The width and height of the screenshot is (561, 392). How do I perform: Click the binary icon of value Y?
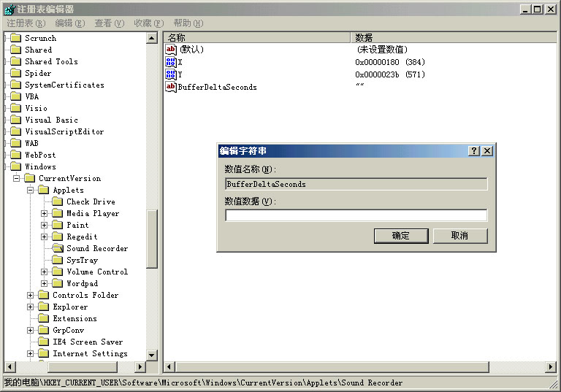pyautogui.click(x=171, y=74)
